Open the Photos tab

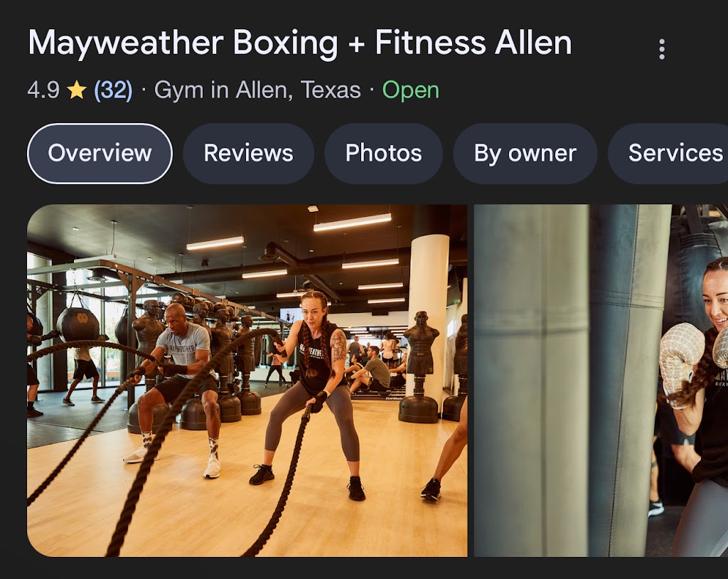point(383,154)
